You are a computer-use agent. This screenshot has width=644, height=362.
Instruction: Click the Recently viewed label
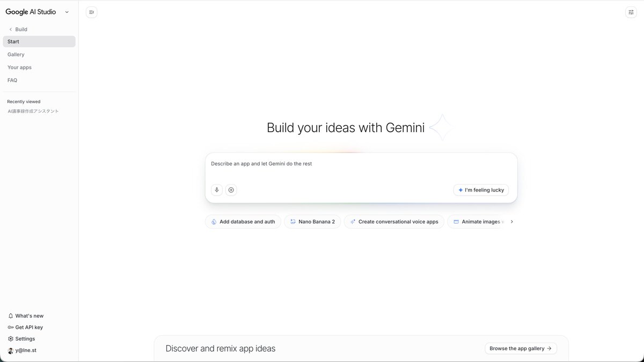(x=24, y=102)
